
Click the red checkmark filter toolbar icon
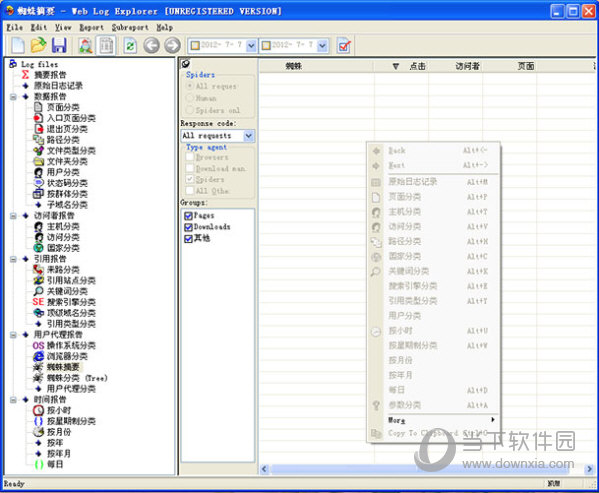tap(344, 46)
